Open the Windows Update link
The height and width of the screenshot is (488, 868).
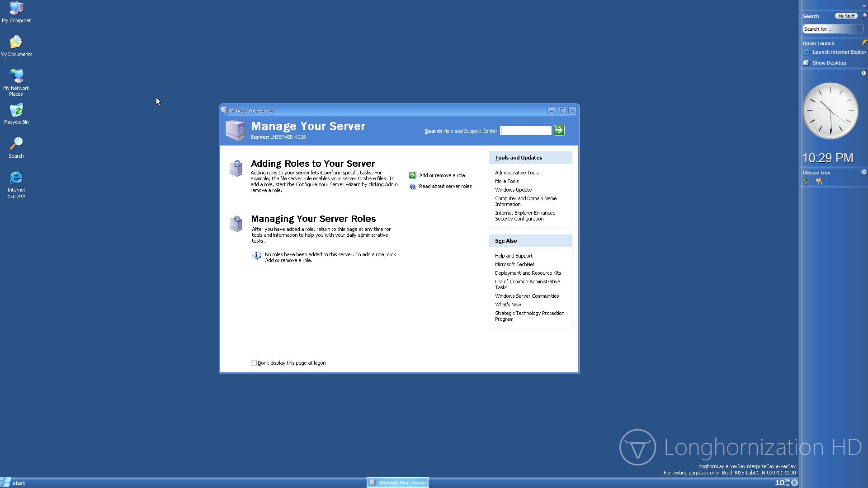pyautogui.click(x=513, y=190)
